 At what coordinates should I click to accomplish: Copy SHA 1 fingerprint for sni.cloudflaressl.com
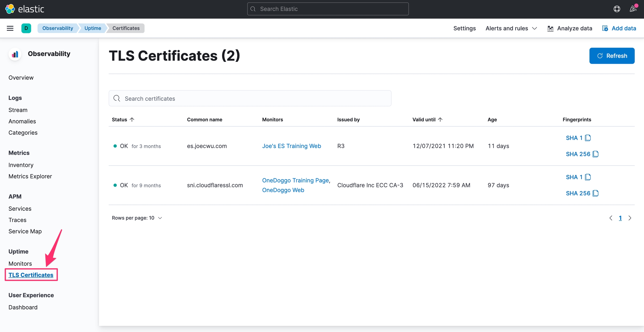click(x=588, y=177)
